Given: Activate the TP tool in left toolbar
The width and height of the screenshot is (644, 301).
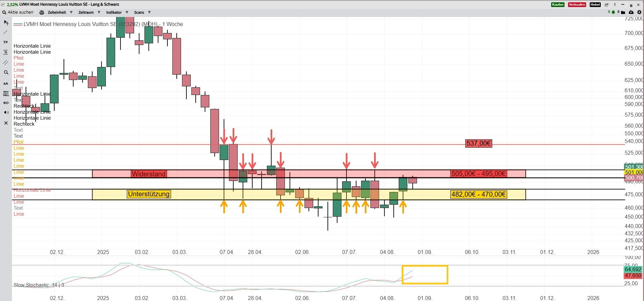Looking at the screenshot, I should tap(6, 42).
